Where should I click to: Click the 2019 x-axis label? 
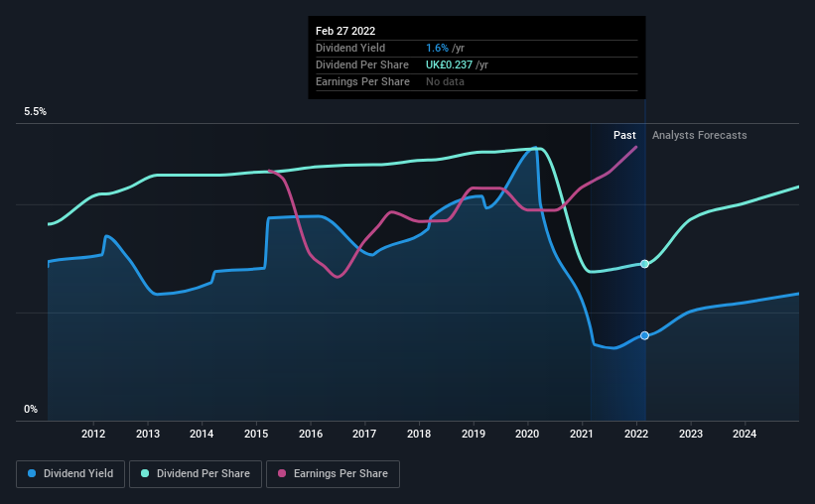tap(473, 434)
